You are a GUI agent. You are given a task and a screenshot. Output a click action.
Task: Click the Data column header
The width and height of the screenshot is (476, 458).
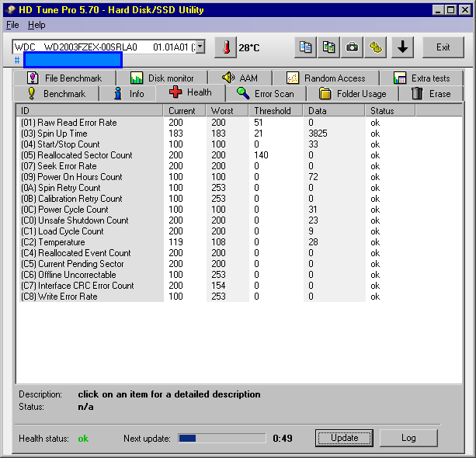coord(334,111)
